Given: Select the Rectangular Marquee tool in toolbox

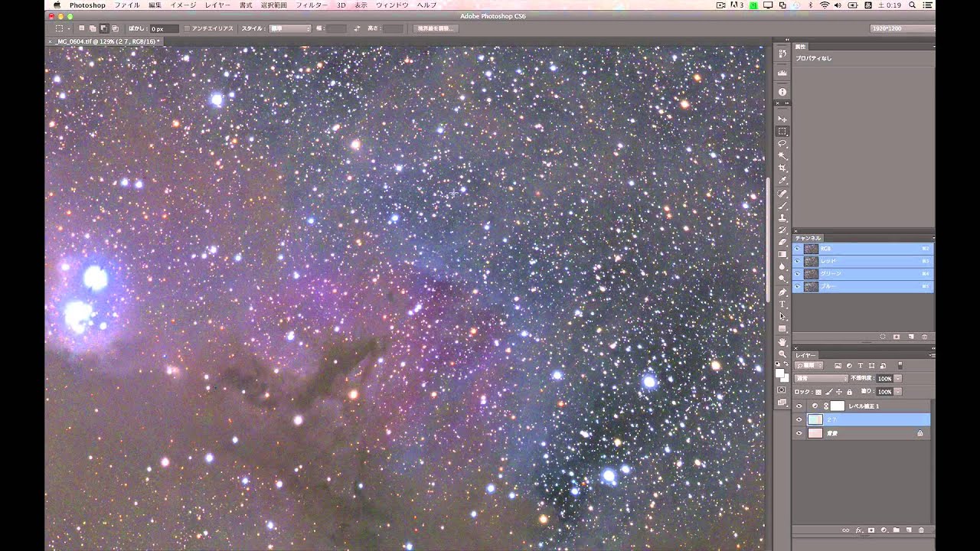Looking at the screenshot, I should pos(782,132).
